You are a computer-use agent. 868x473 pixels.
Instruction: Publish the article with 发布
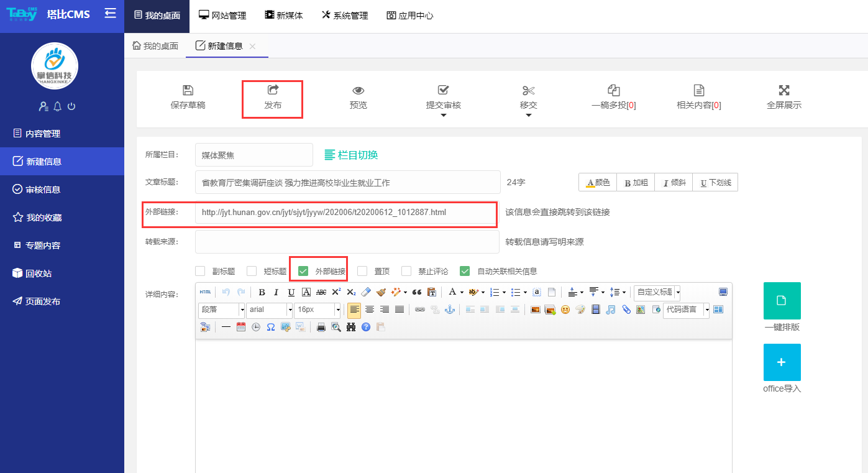pos(273,98)
